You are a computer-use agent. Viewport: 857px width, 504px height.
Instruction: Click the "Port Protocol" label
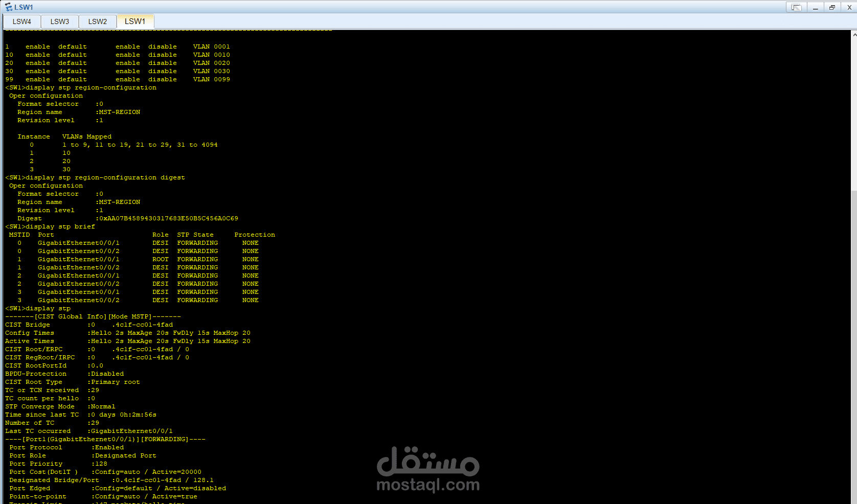coord(36,447)
